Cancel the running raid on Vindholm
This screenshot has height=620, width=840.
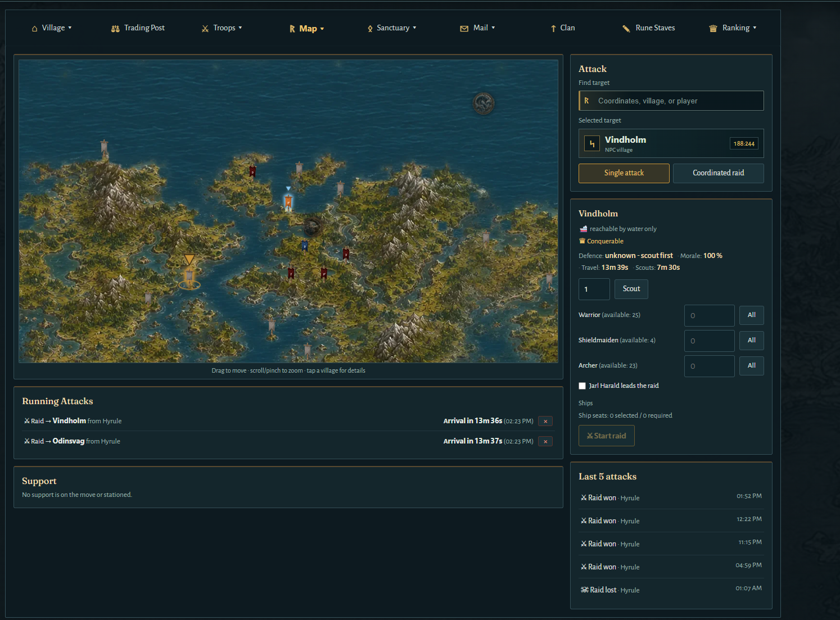tap(545, 421)
